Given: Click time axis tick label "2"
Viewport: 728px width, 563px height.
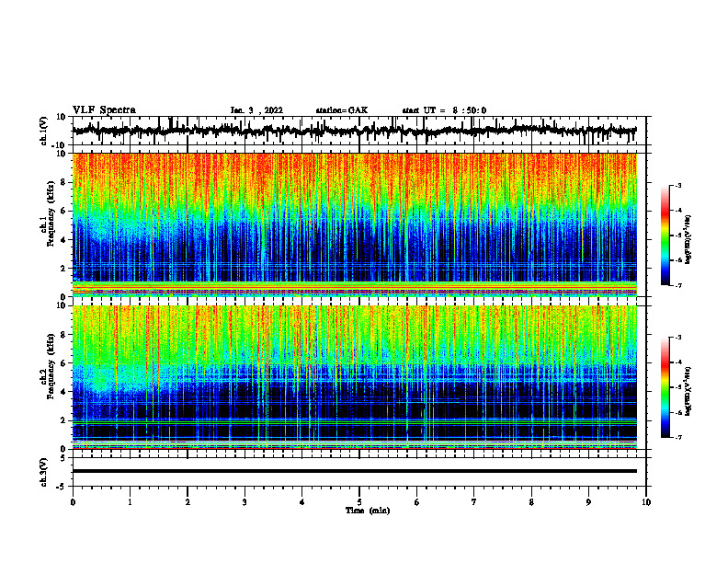Looking at the screenshot, I should click(188, 502).
